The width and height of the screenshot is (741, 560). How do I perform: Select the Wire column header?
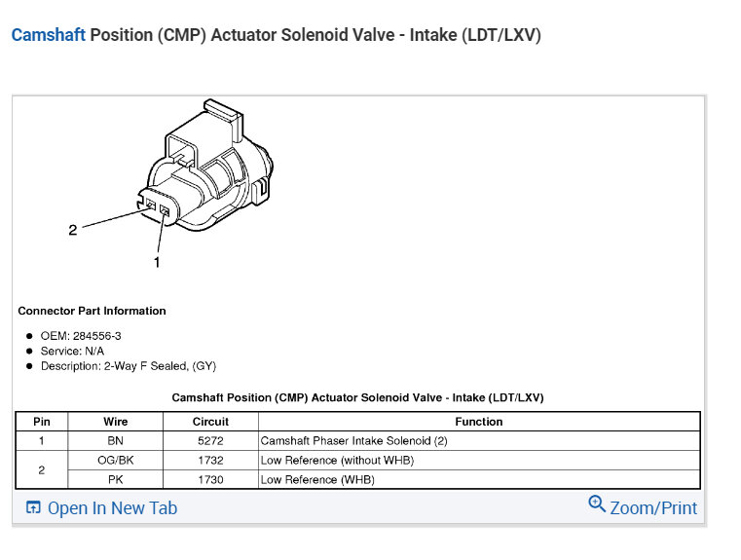[x=115, y=422]
